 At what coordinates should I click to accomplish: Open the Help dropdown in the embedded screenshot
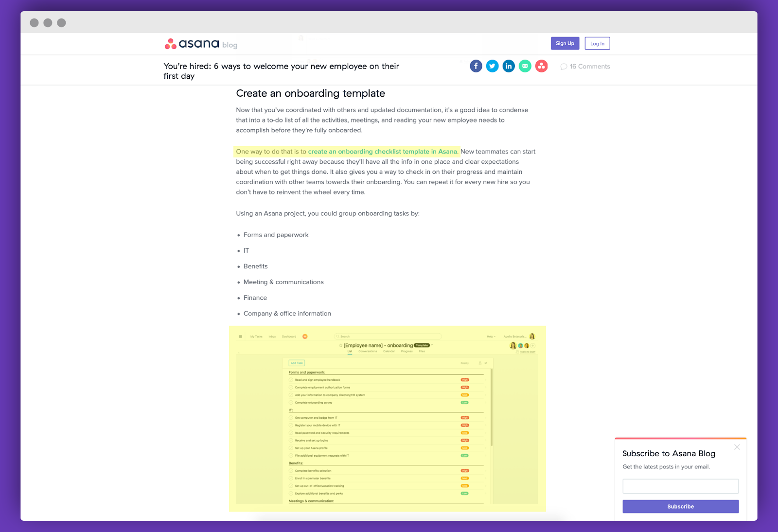click(x=491, y=336)
